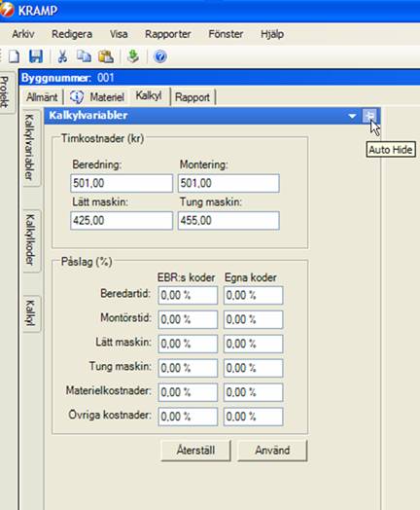420x510 pixels.
Task: Click the green download arrow icon
Action: 132,56
